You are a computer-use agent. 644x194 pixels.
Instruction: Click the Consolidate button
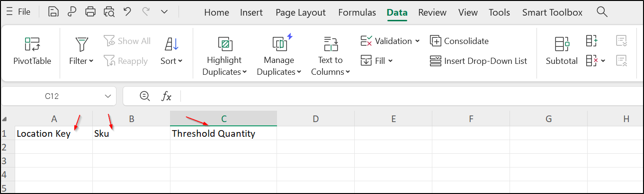coord(459,41)
